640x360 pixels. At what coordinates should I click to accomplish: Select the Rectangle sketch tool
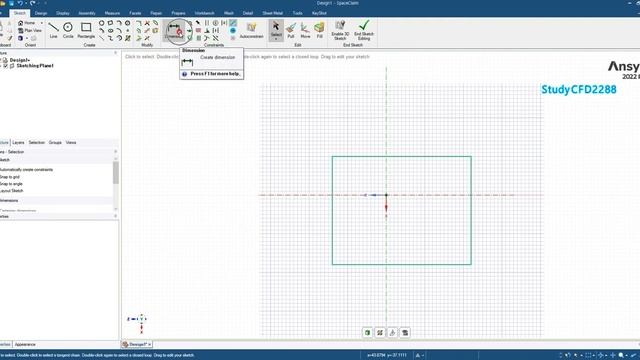click(x=86, y=30)
